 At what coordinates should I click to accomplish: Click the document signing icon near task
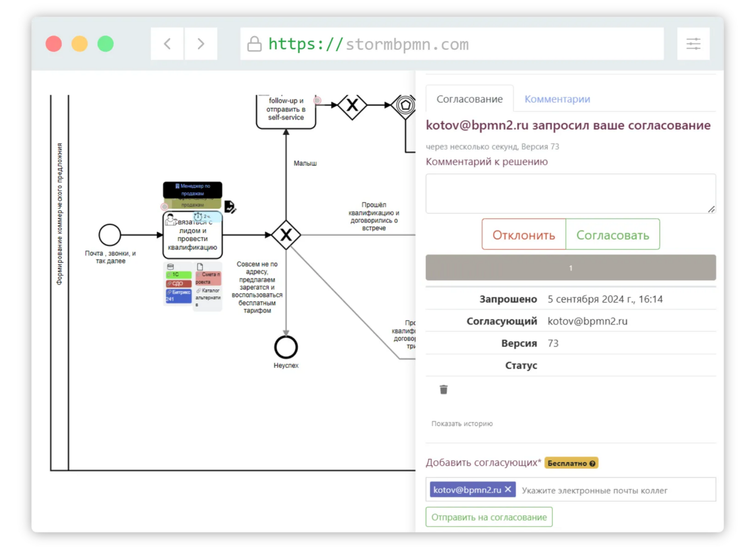click(230, 207)
